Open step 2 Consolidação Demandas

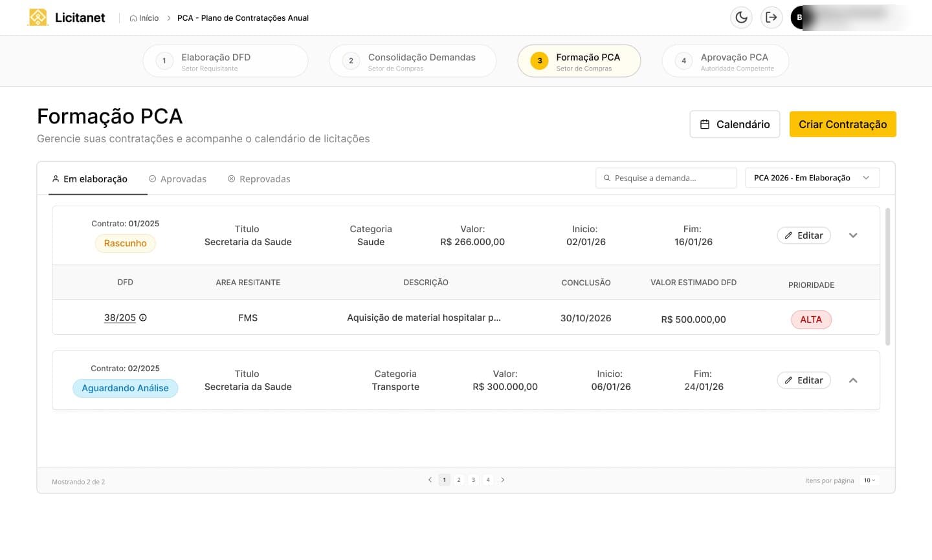[412, 61]
